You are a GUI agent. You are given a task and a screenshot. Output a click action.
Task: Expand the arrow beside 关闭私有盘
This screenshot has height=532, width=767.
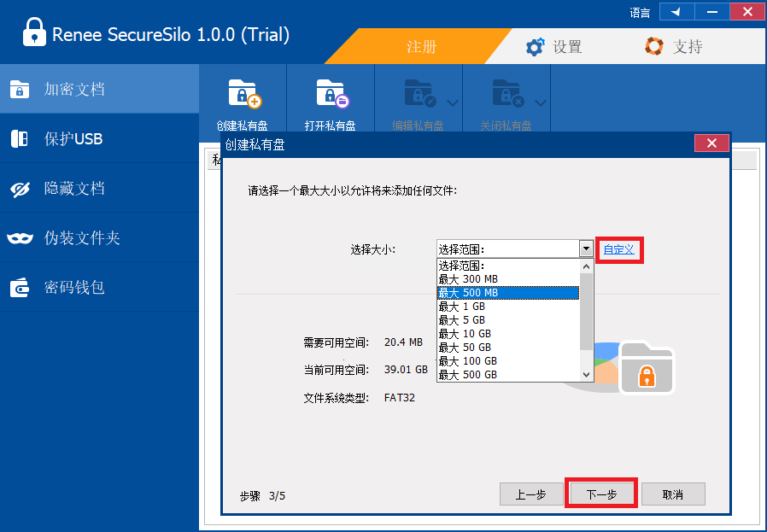541,102
